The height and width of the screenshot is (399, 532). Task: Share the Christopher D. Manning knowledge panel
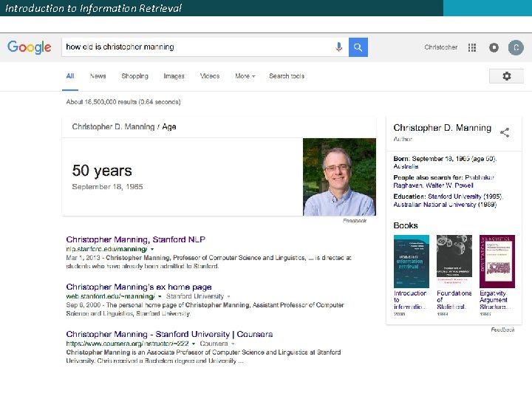(505, 132)
